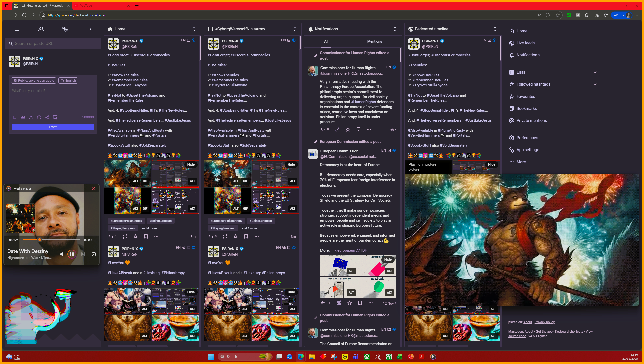This screenshot has height=364, width=644.
Task: Open the emoji picker in compose form
Action: click(x=39, y=117)
